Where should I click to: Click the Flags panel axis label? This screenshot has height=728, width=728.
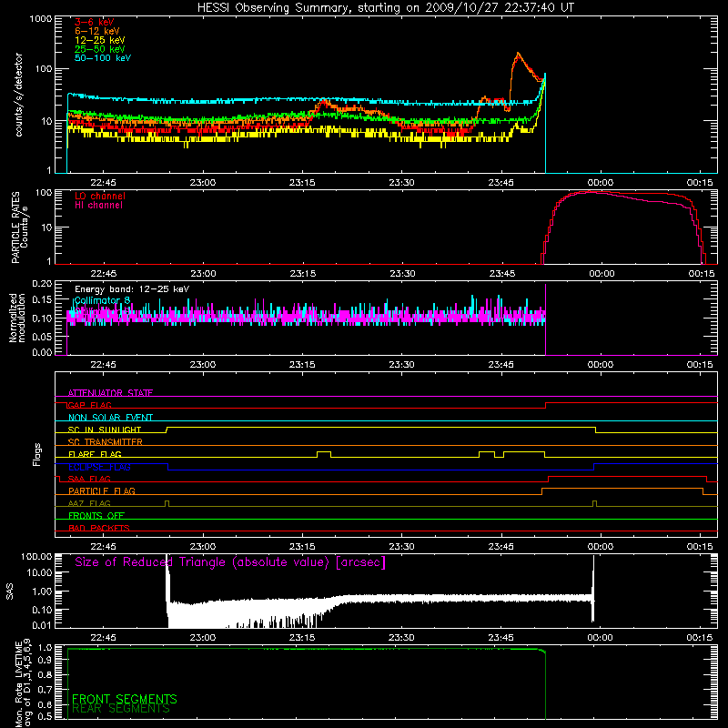(x=37, y=454)
